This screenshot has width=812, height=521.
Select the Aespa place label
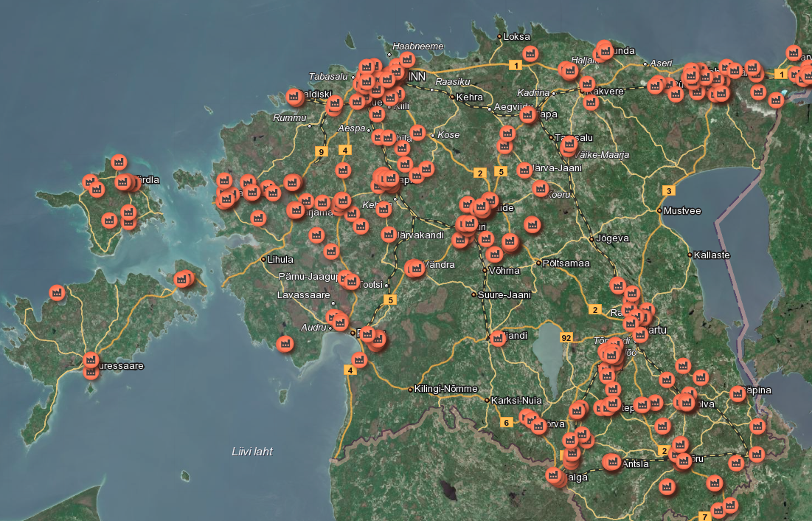(351, 128)
